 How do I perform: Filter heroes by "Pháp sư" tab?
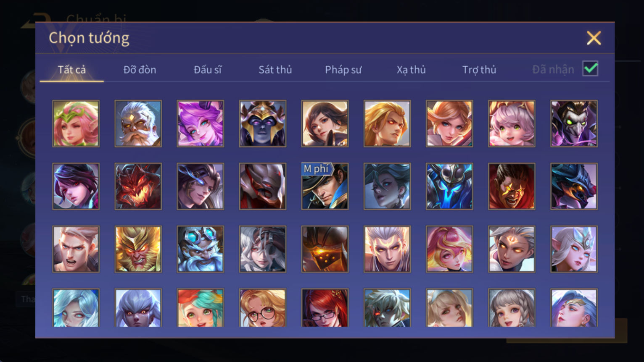(343, 70)
